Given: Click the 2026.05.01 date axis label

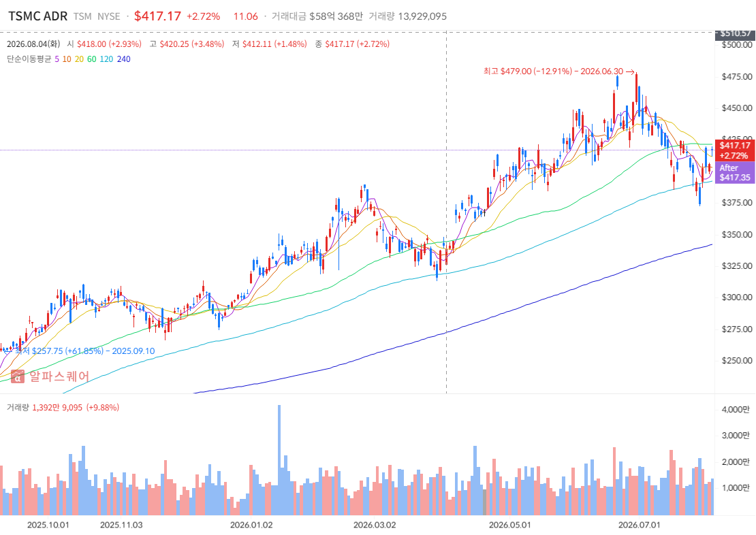Looking at the screenshot, I should click(509, 524).
